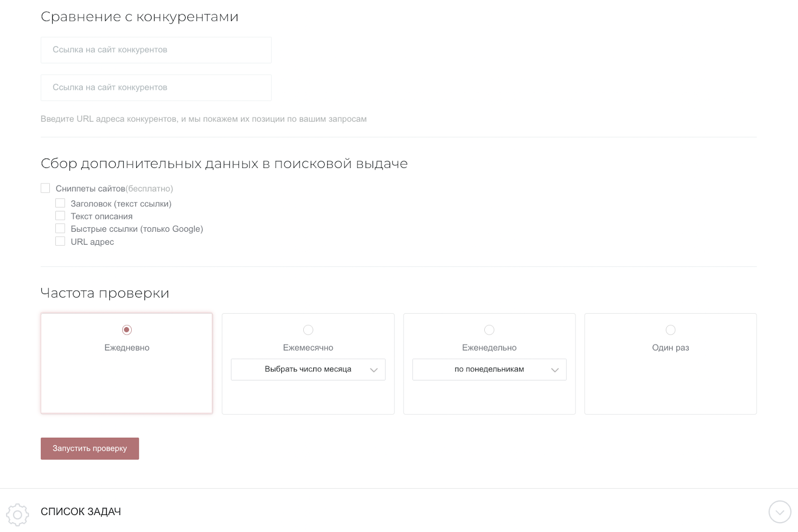Check the URL адрес checkbox

60,241
